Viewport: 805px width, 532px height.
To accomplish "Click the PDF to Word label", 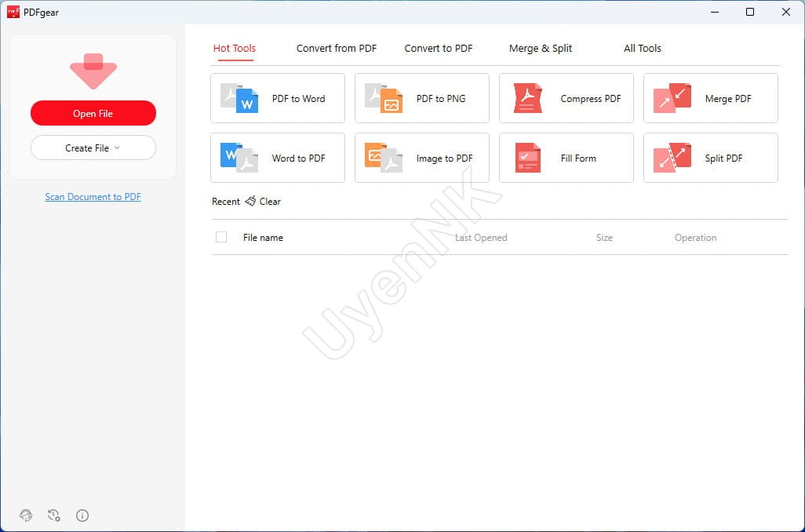I will (x=298, y=99).
